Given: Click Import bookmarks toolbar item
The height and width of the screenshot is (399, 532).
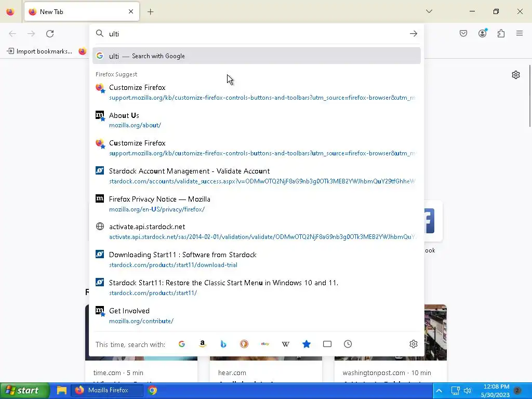Looking at the screenshot, I should click(x=39, y=51).
